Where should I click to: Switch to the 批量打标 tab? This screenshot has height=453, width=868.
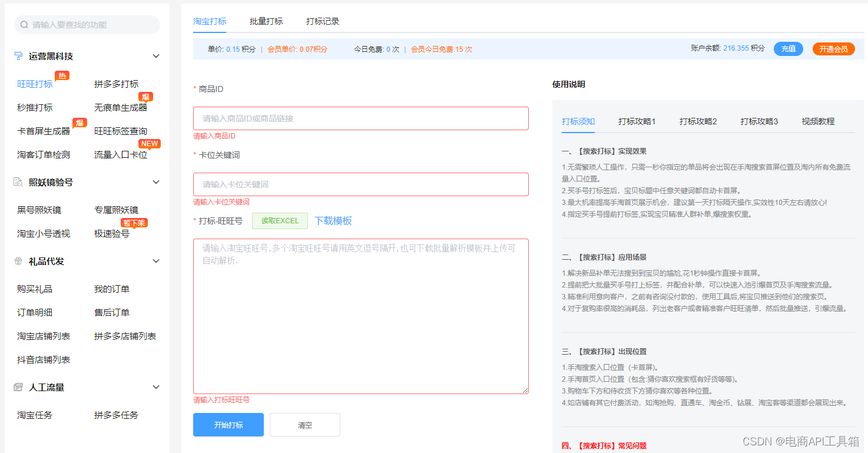point(266,21)
